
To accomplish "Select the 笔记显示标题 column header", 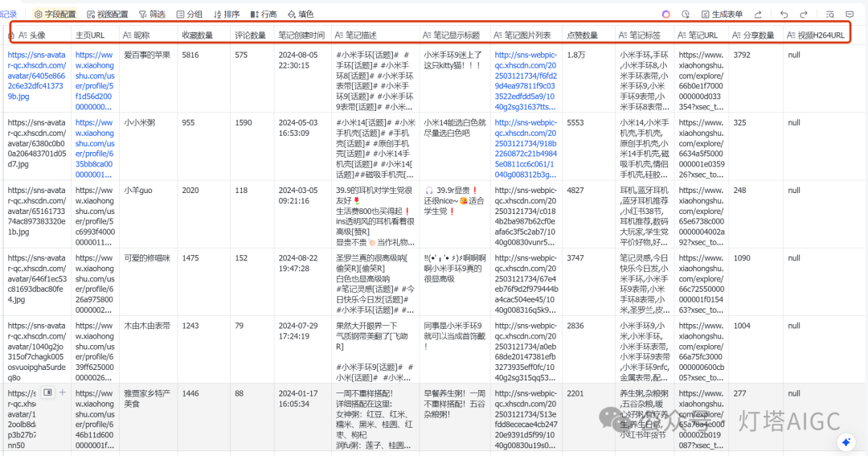I will point(454,35).
